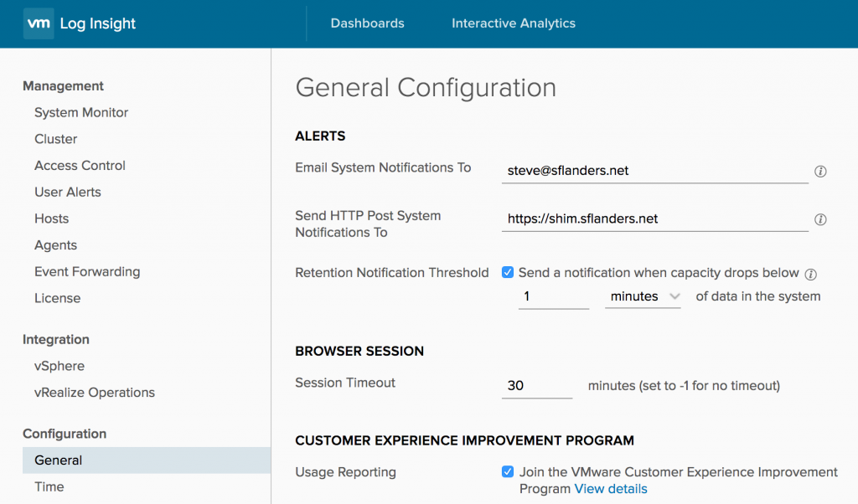Open the Dashboards tab
The height and width of the screenshot is (504, 858).
pos(367,23)
